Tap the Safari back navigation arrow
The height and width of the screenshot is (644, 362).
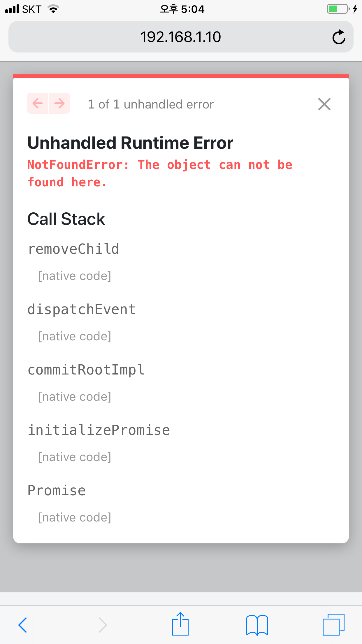coord(23,624)
